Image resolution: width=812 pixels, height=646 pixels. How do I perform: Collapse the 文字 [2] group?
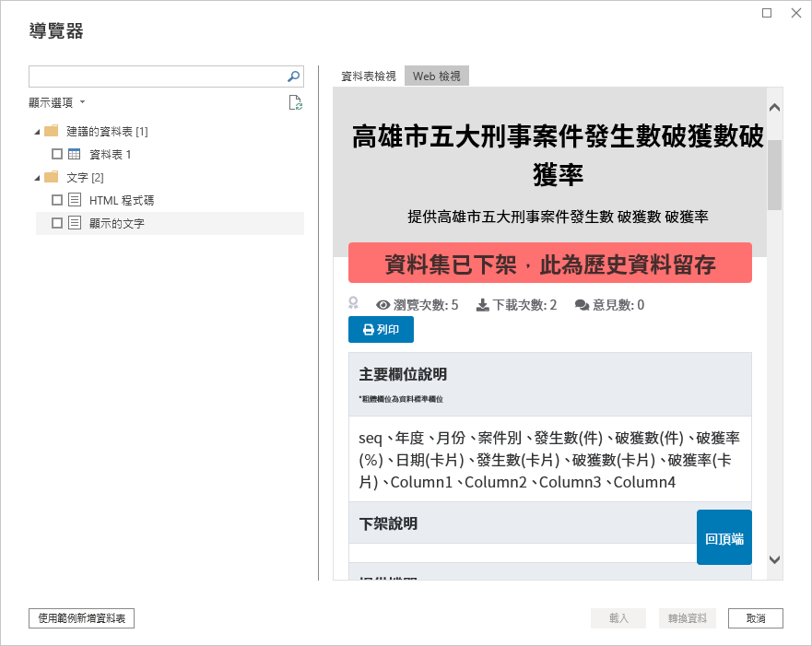click(37, 178)
